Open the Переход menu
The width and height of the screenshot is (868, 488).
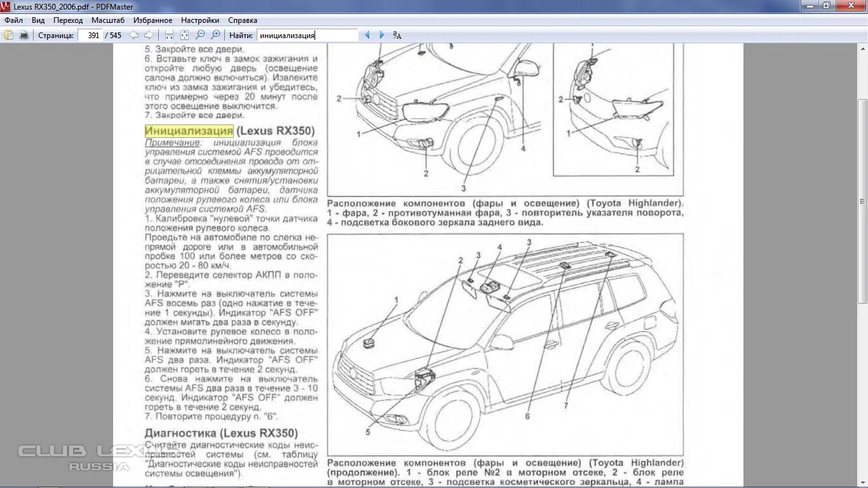click(x=68, y=20)
